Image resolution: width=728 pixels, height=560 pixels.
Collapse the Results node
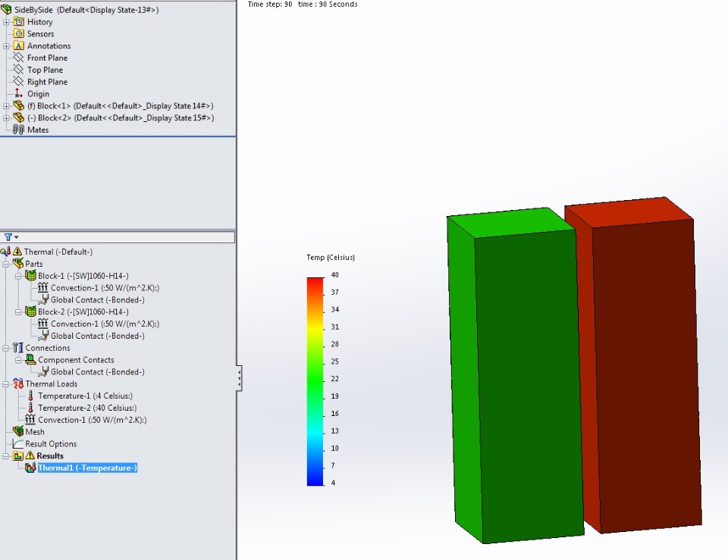click(6, 456)
